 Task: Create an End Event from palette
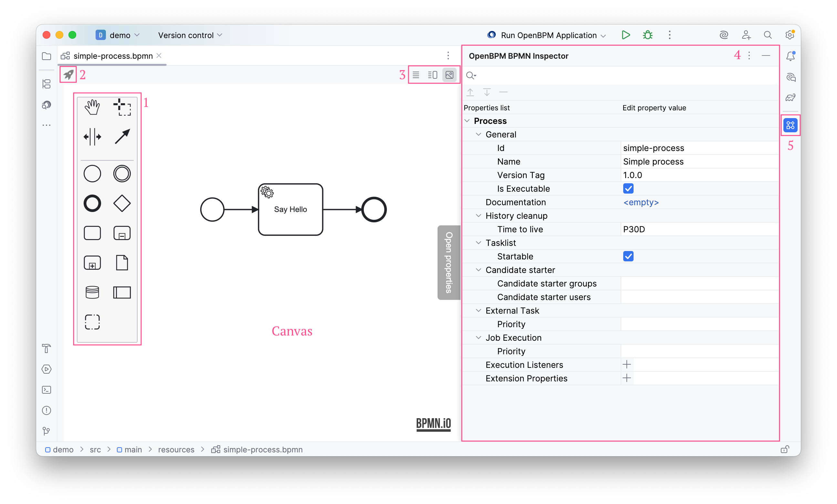pyautogui.click(x=92, y=203)
